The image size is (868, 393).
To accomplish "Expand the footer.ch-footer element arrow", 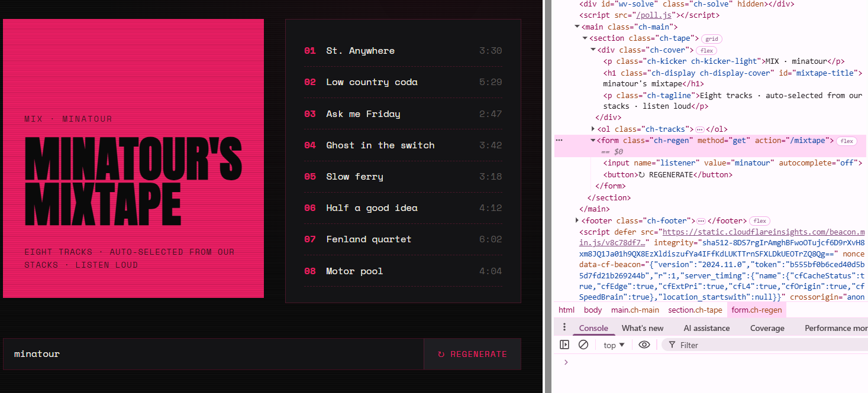I will [x=577, y=220].
